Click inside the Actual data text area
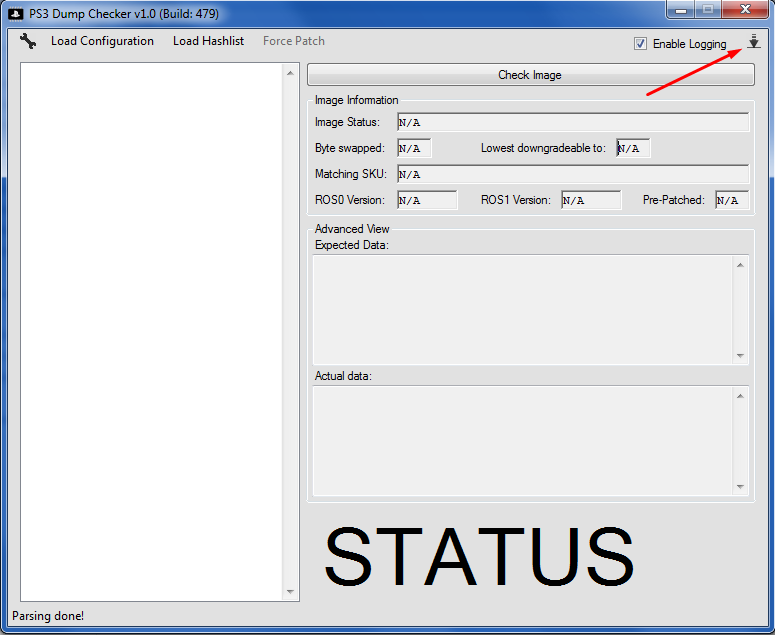 pos(520,440)
